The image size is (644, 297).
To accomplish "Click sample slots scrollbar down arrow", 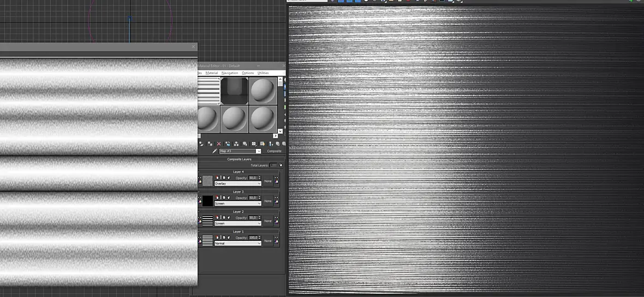I will 280,131.
